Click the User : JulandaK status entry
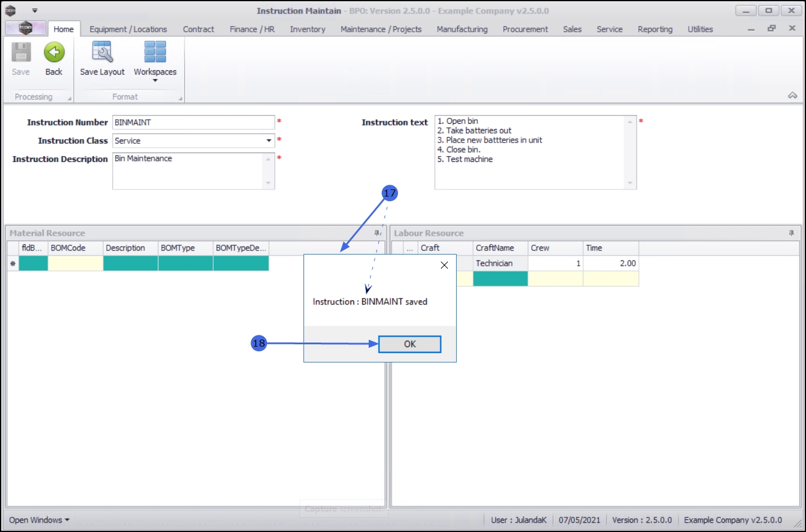The image size is (806, 532). coord(519,520)
